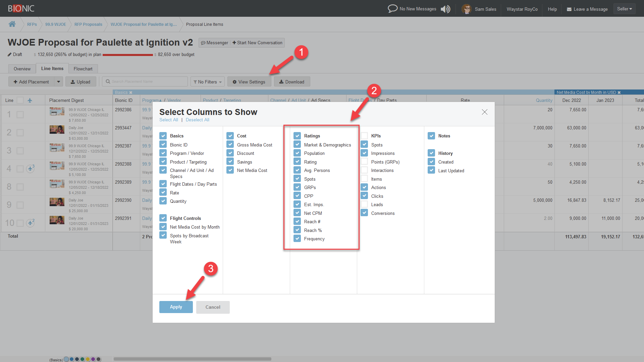Open the Add Placement dropdown arrow
This screenshot has height=362, width=644.
(59, 82)
